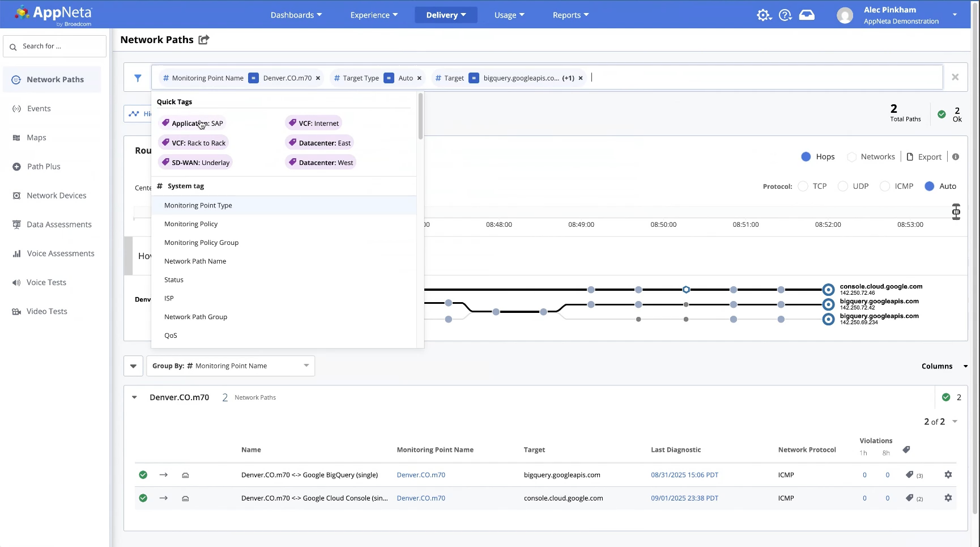Click the filter funnel icon
Screen dimensions: 980x547
coord(138,78)
